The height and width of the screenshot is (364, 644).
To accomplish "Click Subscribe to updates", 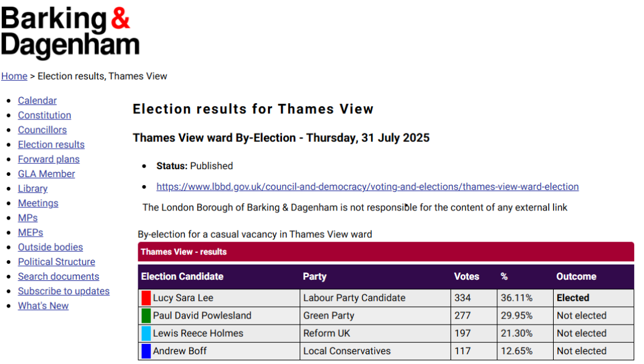I will [64, 291].
